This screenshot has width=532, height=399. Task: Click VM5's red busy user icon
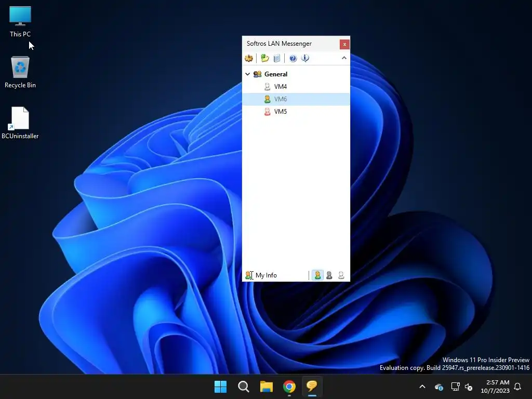[x=268, y=111]
